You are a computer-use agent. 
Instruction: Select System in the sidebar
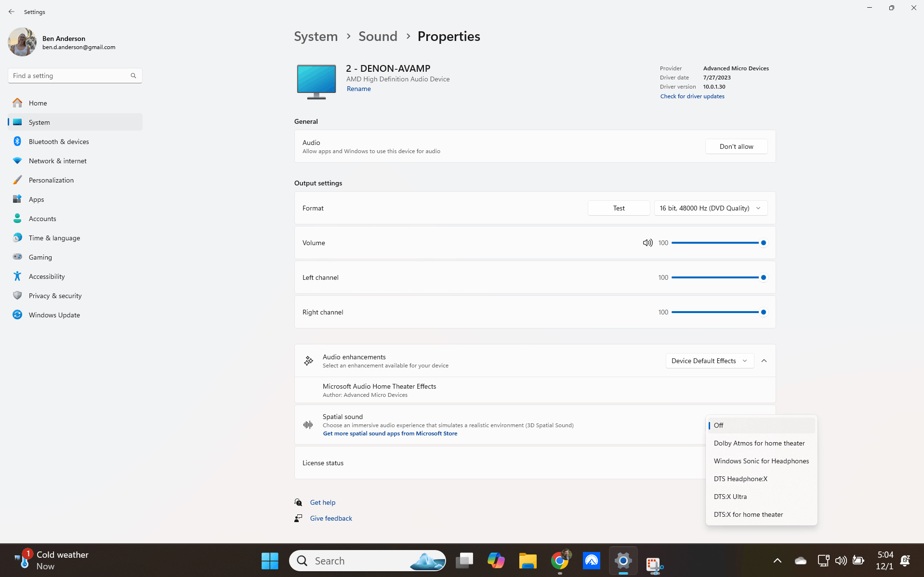75,122
